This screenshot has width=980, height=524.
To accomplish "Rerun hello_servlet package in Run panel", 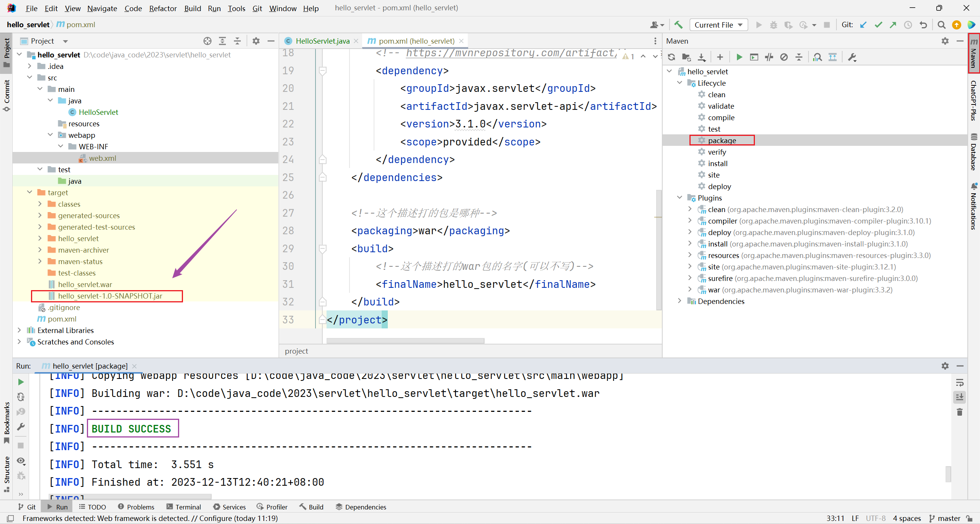I will pos(21,382).
